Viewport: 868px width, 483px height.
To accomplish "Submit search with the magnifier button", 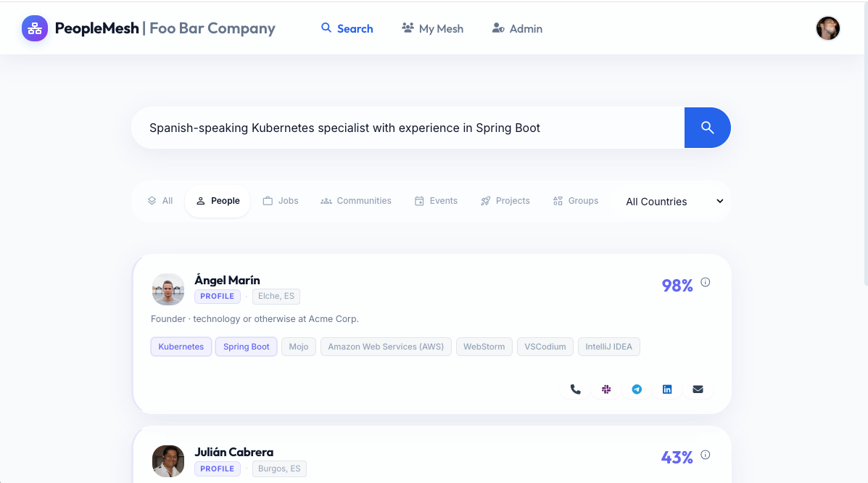I will [x=708, y=128].
